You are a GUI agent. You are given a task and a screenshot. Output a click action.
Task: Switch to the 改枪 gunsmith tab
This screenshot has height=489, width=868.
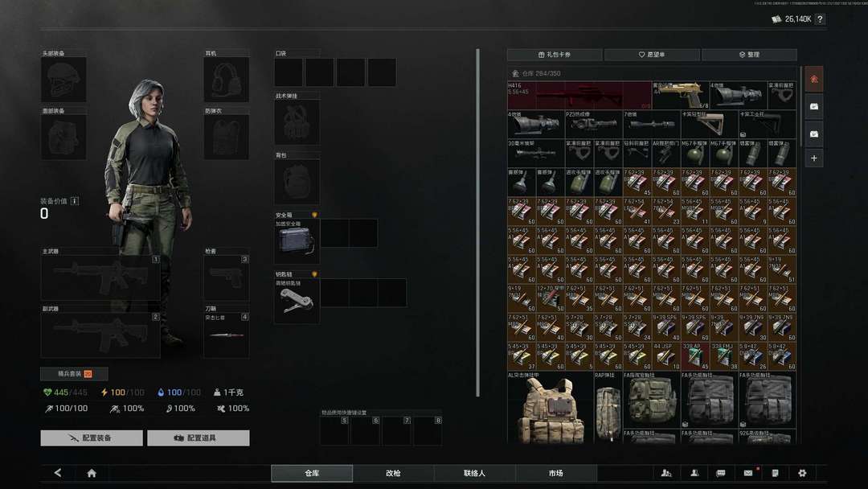point(393,473)
